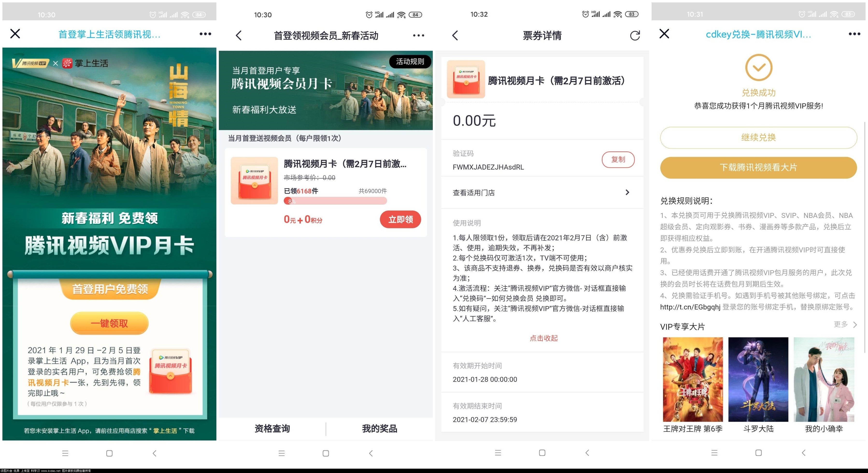Tap fourth screen's Android back nav icon

pyautogui.click(x=803, y=453)
